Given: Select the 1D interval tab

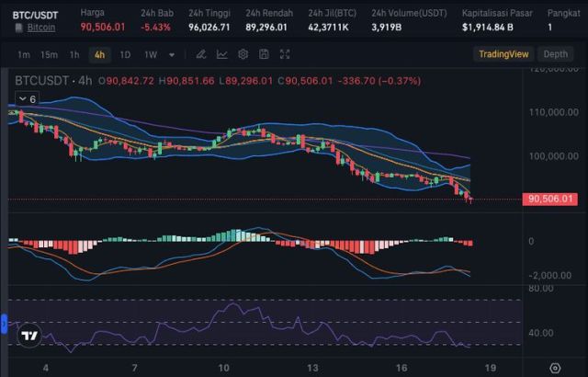Looking at the screenshot, I should point(124,54).
